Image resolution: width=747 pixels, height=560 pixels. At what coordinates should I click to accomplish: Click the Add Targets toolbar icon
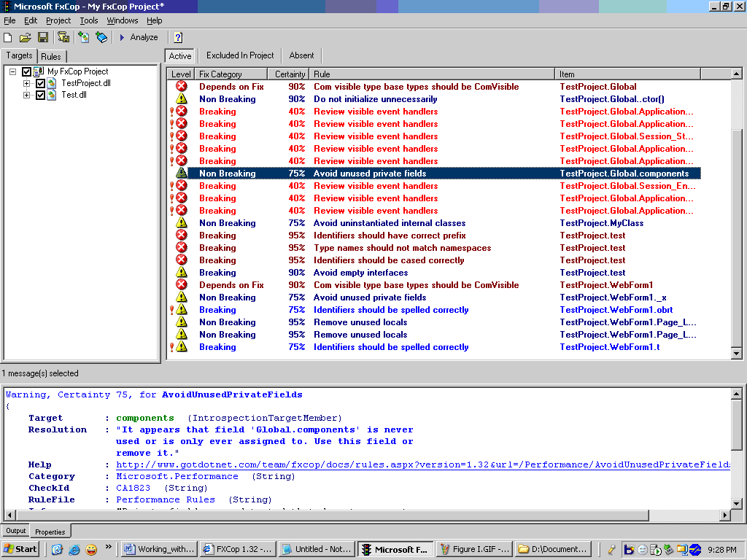coord(84,37)
